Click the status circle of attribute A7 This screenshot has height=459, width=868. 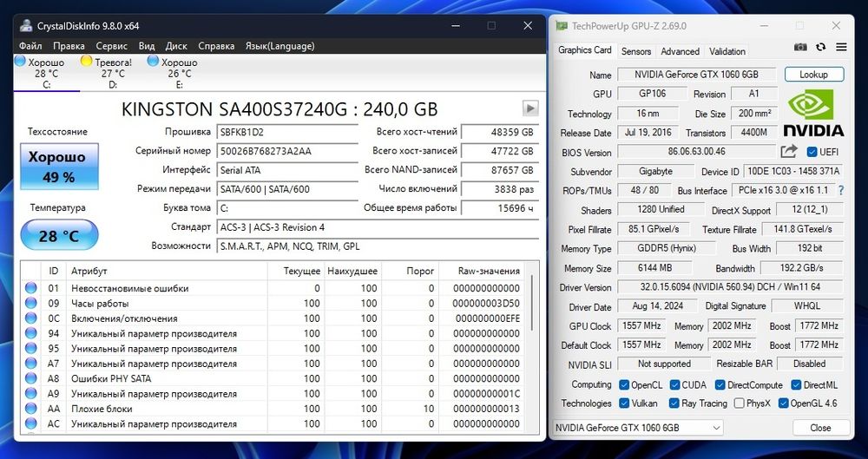click(30, 364)
